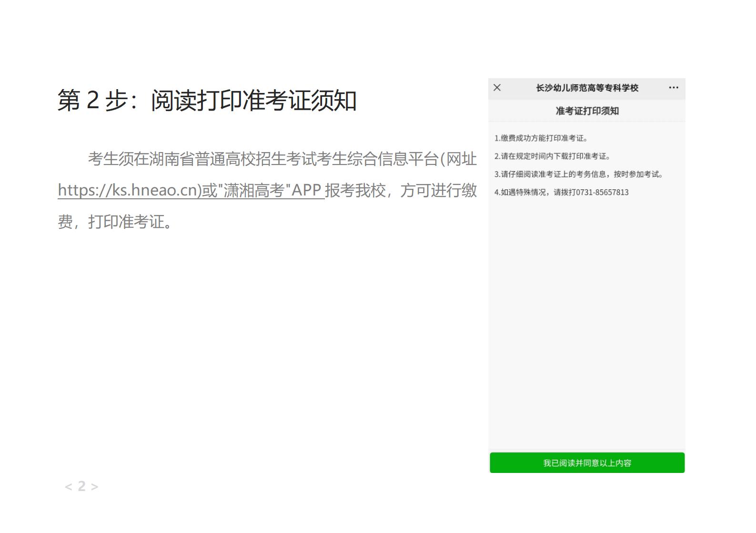Click the next page arrow beside page number
Image resolution: width=756 pixels, height=533 pixels.
click(95, 487)
